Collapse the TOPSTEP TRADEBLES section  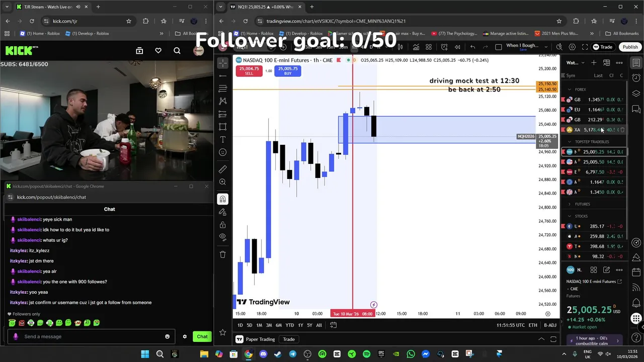point(570,142)
